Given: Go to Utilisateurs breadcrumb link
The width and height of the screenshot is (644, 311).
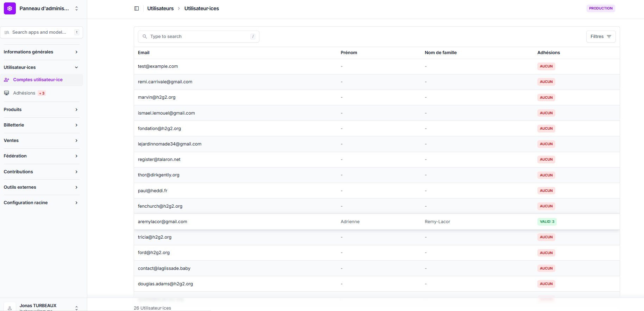Looking at the screenshot, I should (x=160, y=8).
